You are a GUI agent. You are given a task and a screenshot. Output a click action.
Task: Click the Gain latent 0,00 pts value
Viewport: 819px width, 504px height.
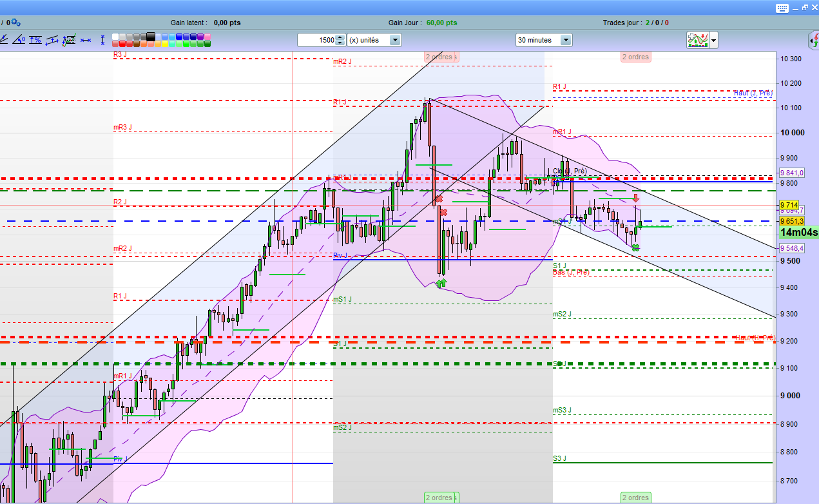point(227,23)
